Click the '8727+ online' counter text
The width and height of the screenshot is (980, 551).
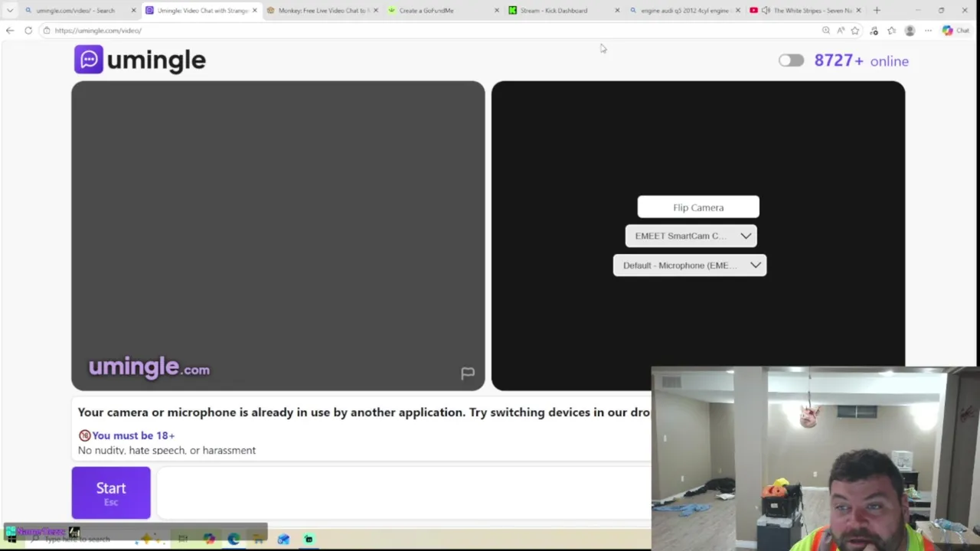pyautogui.click(x=861, y=61)
